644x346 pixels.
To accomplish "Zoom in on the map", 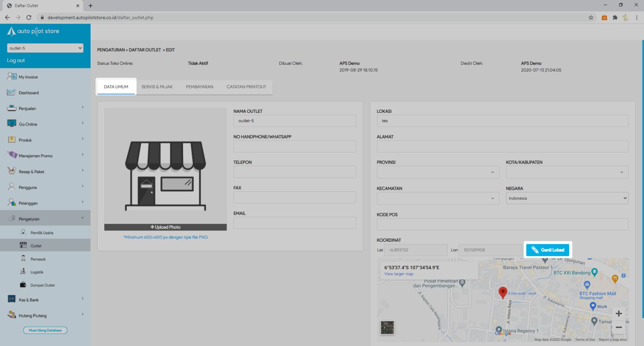I will 619,313.
